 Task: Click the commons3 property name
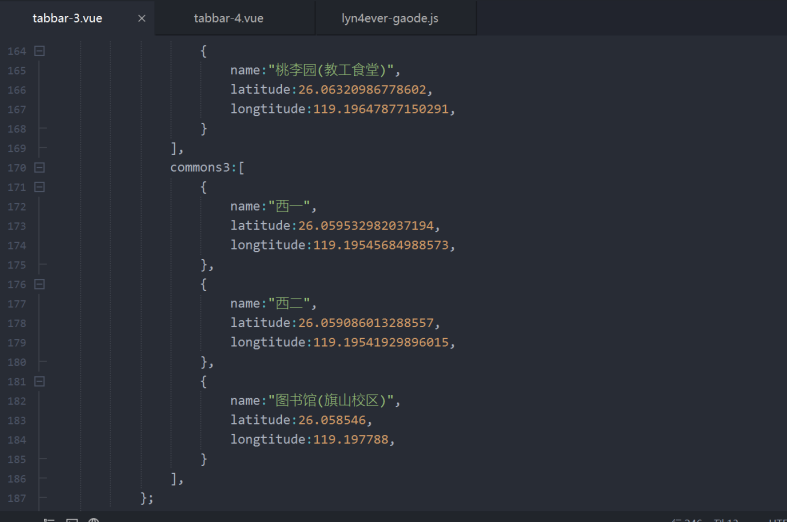(199, 168)
